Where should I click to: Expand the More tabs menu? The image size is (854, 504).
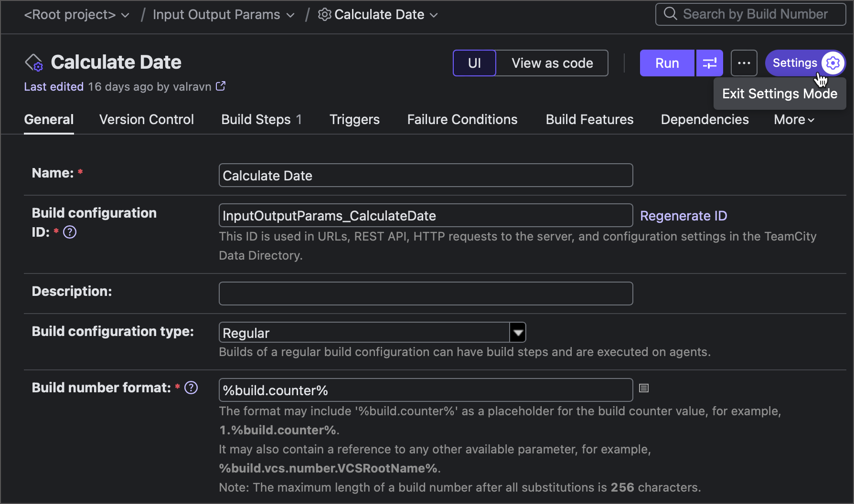point(793,119)
